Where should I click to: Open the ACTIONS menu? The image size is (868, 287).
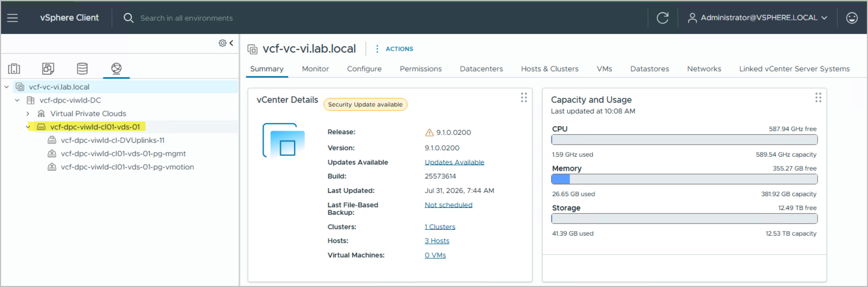(394, 49)
